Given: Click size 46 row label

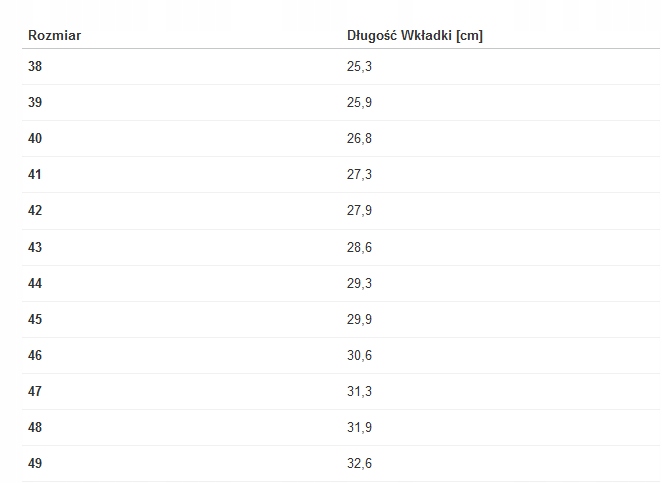Looking at the screenshot, I should (x=36, y=355).
